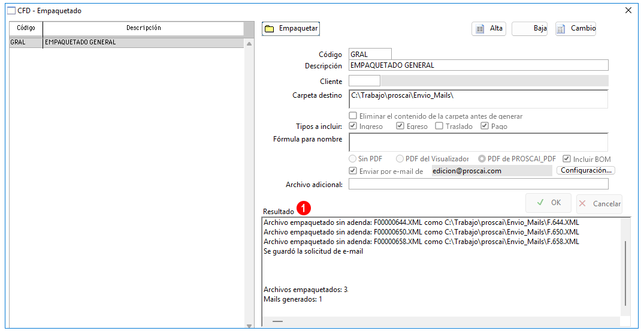Click the Cancelar button

599,204
